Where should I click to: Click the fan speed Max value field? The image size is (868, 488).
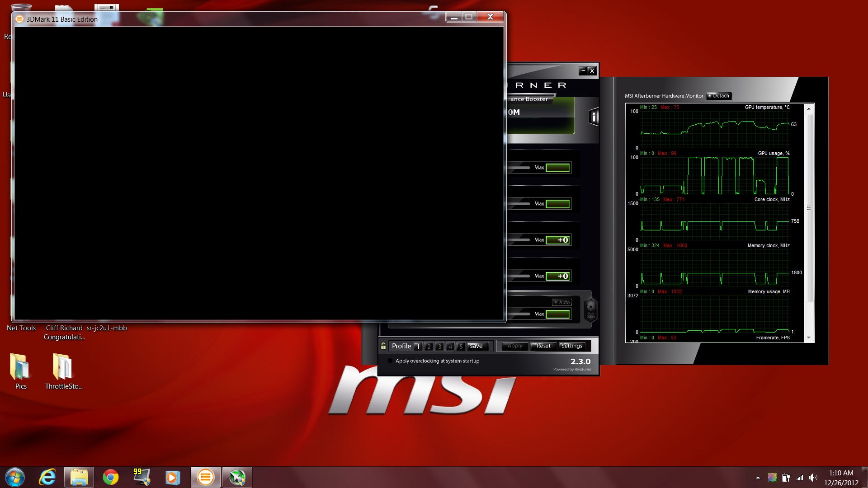(x=557, y=314)
